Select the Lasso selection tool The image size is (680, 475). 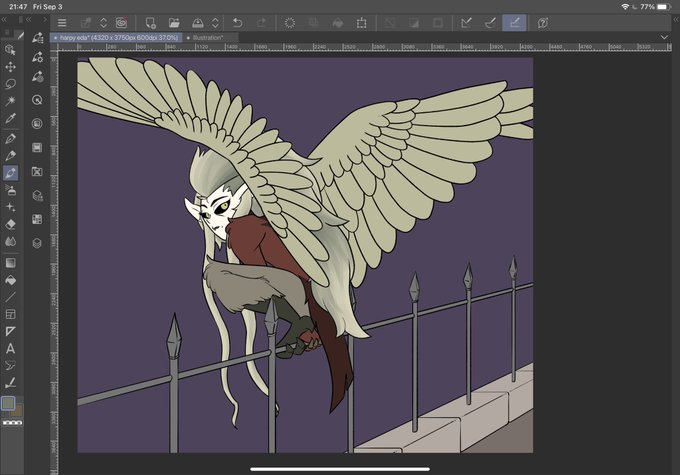coord(10,84)
